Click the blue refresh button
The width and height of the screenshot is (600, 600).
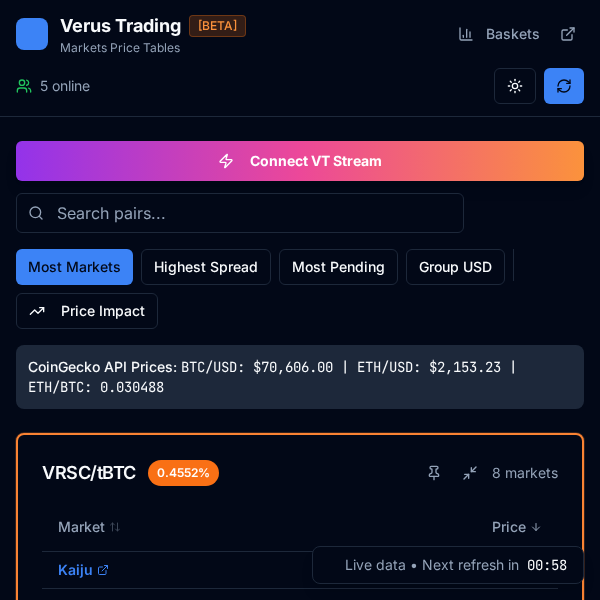click(564, 86)
